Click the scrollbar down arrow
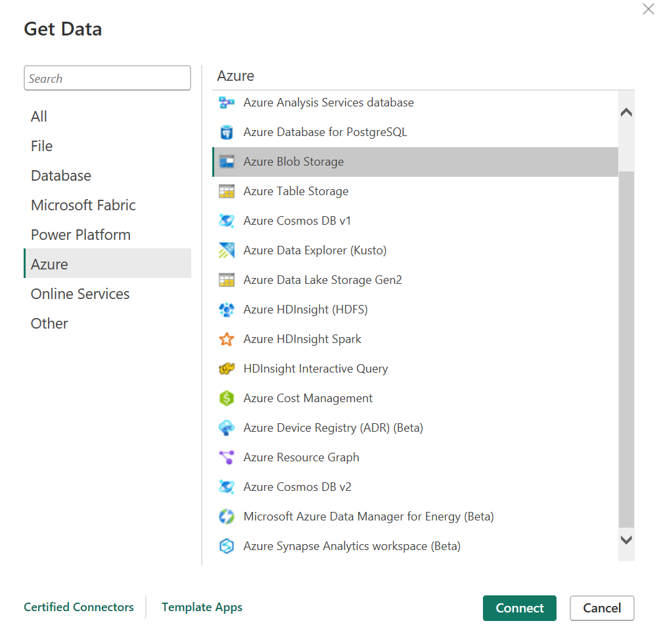 tap(626, 540)
